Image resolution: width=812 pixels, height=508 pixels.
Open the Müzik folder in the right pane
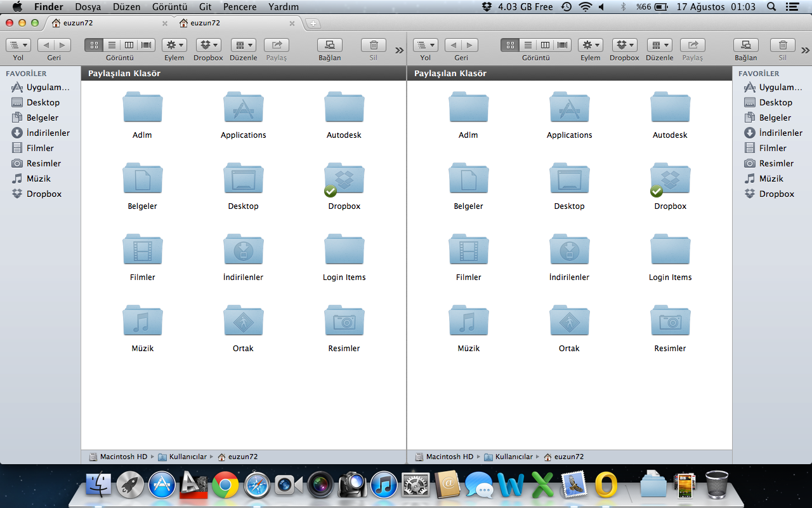click(x=468, y=321)
